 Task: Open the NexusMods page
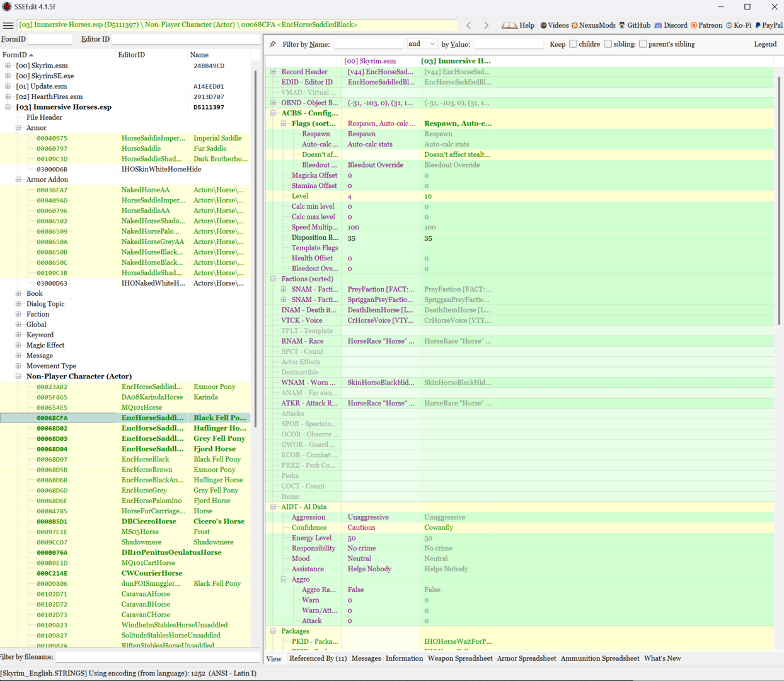[x=594, y=25]
